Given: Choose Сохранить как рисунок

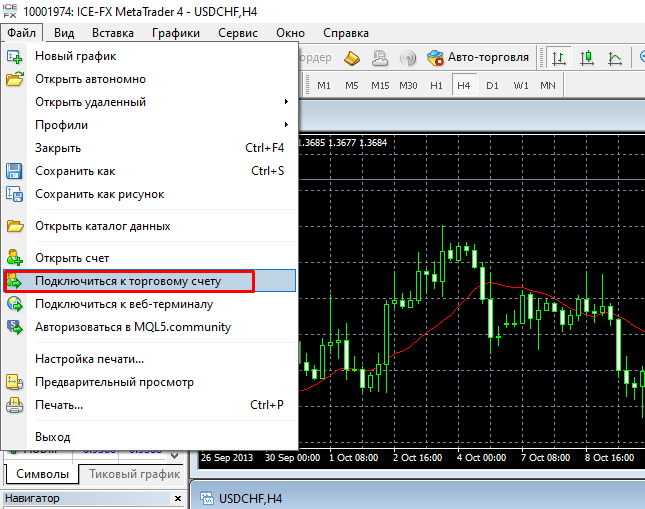Looking at the screenshot, I should pos(150,194).
